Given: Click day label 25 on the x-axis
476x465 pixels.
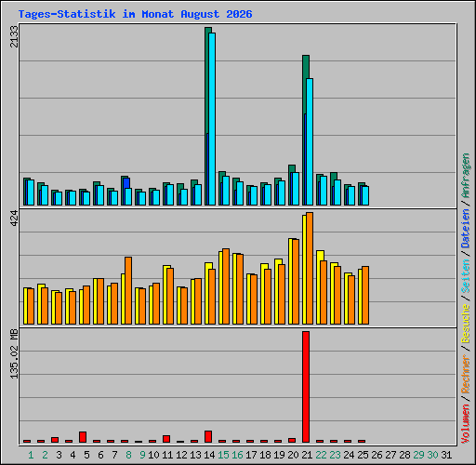Looking at the screenshot, I should coord(363,455).
